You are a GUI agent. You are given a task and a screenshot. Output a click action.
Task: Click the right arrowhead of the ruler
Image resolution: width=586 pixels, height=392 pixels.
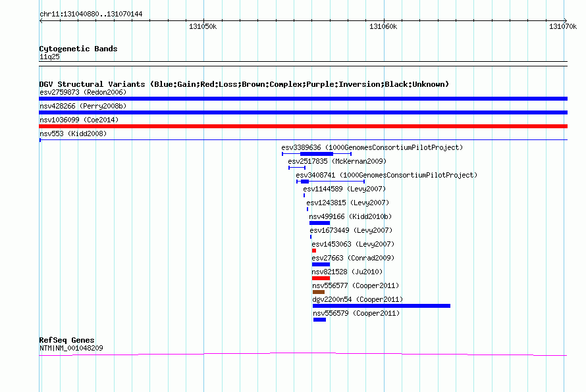(566, 20)
